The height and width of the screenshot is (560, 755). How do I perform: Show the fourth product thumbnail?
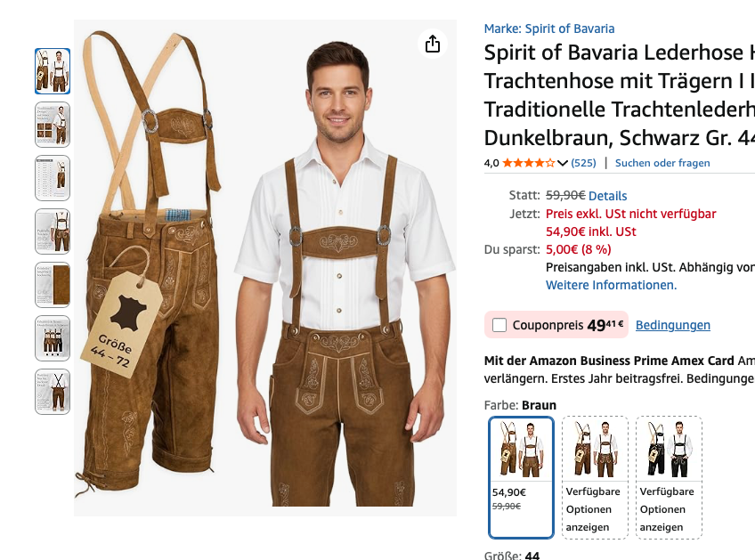click(x=53, y=231)
